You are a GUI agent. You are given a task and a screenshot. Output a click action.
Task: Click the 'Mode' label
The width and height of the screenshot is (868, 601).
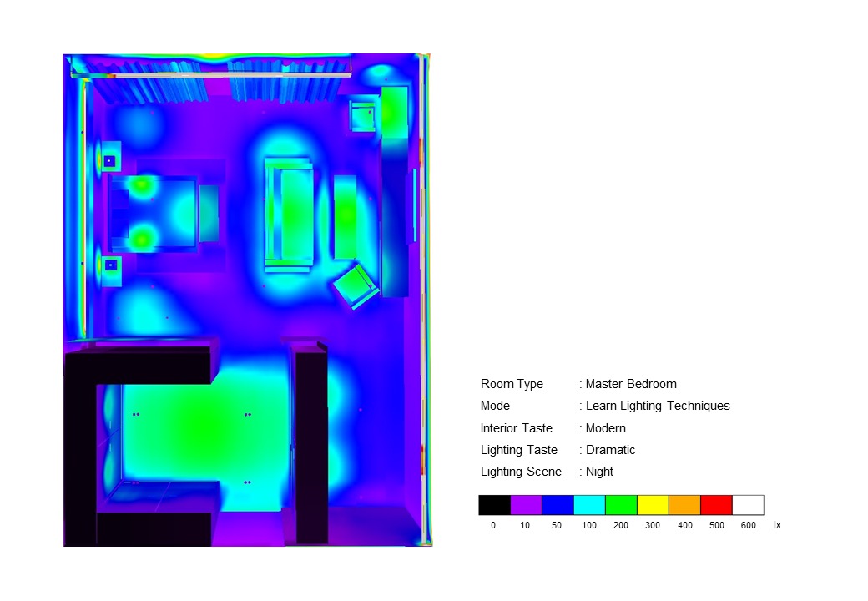[495, 406]
